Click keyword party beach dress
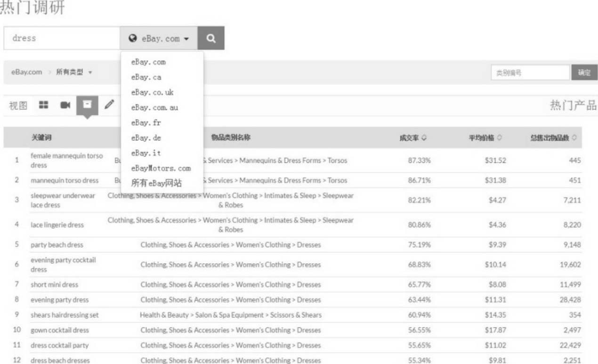Screen dimensions: 598x364 pyautogui.click(x=57, y=245)
